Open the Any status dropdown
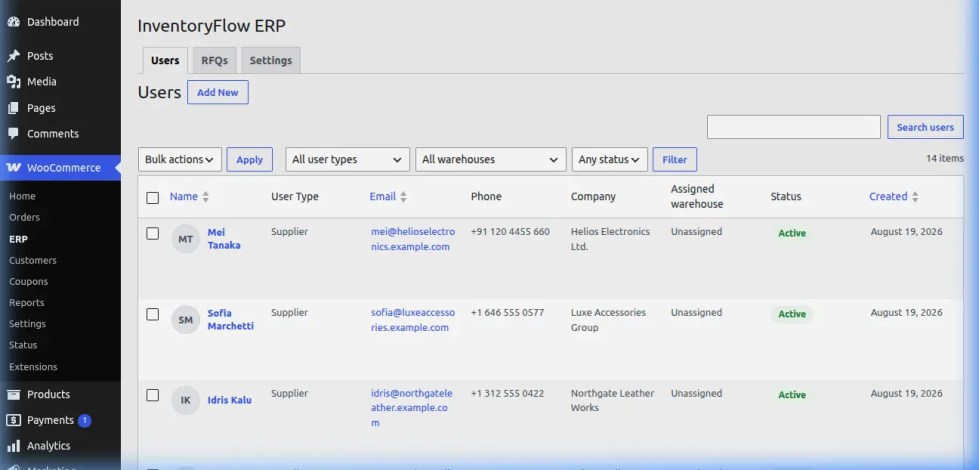This screenshot has width=979, height=470. tap(609, 159)
